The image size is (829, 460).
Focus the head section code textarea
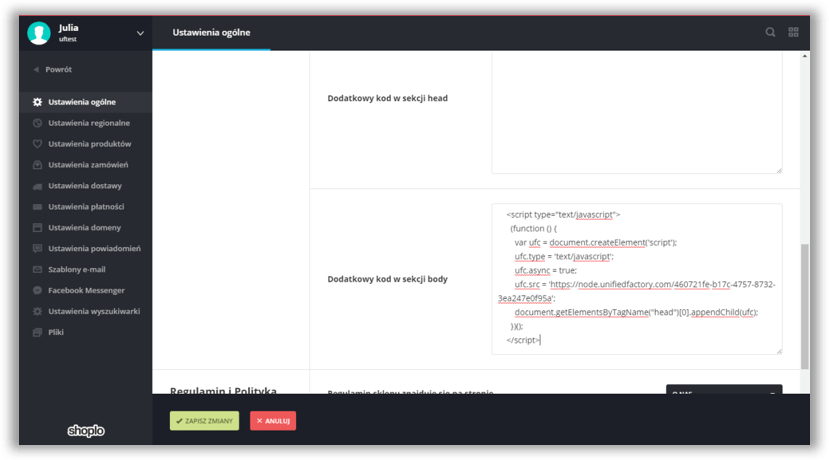point(637,112)
